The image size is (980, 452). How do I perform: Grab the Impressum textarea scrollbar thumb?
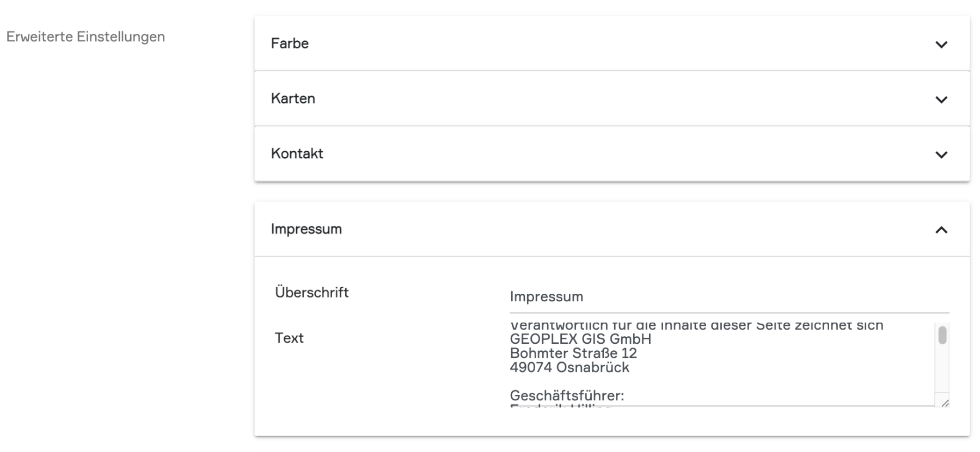pyautogui.click(x=942, y=335)
